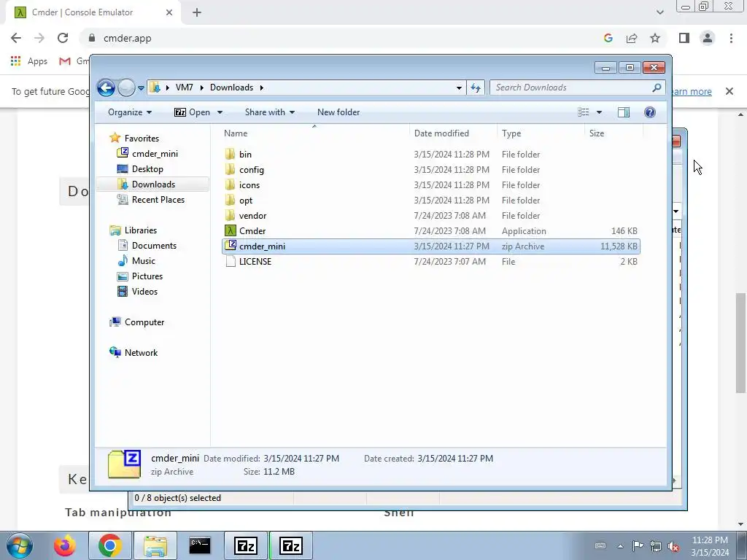Image resolution: width=747 pixels, height=560 pixels.
Task: Open Explorer help icon
Action: (650, 112)
